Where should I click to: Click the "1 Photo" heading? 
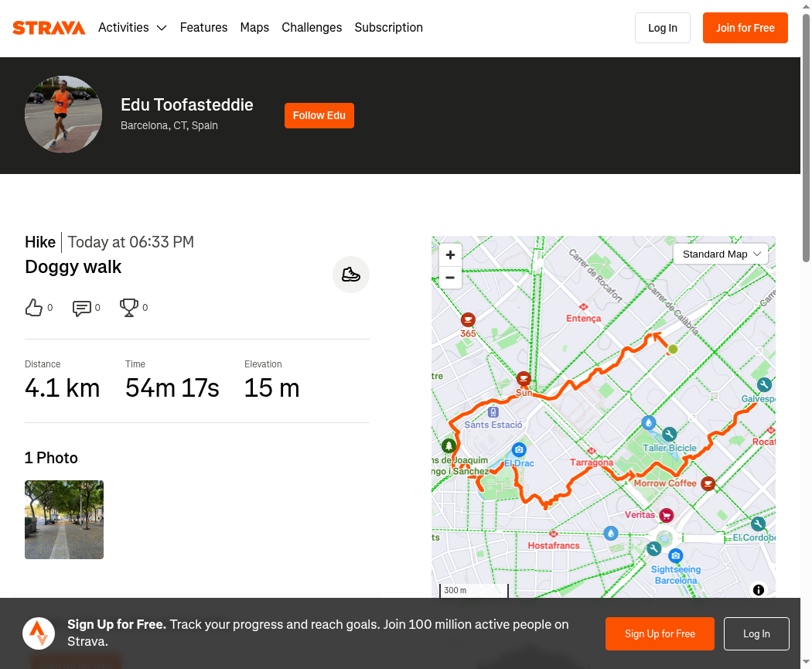(x=51, y=459)
